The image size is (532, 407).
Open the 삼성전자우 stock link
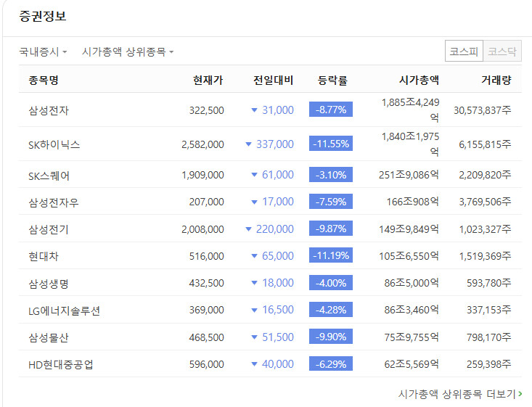54,202
